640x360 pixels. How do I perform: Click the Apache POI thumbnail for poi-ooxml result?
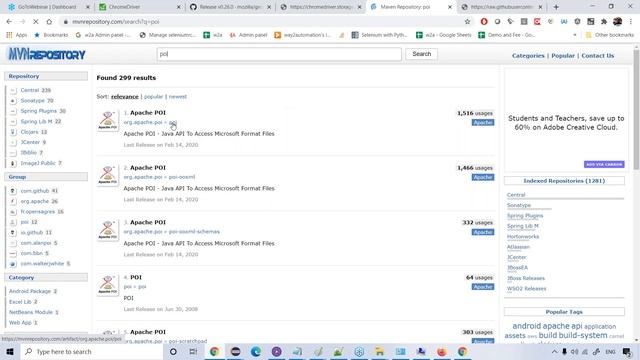108,176
